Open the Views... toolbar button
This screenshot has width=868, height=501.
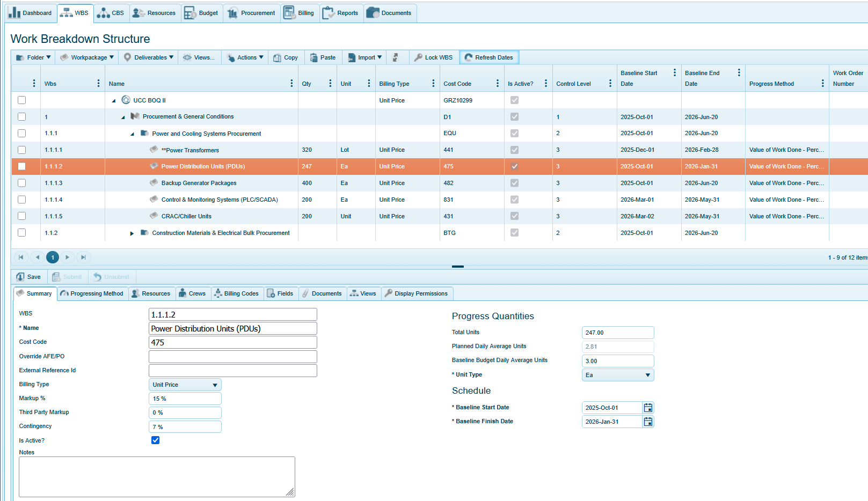pos(199,57)
